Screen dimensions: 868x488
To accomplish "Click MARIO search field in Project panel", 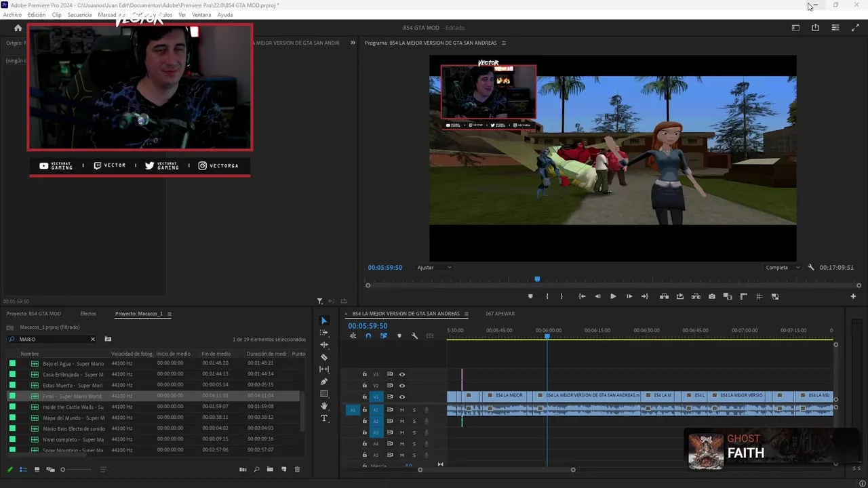I will 52,339.
